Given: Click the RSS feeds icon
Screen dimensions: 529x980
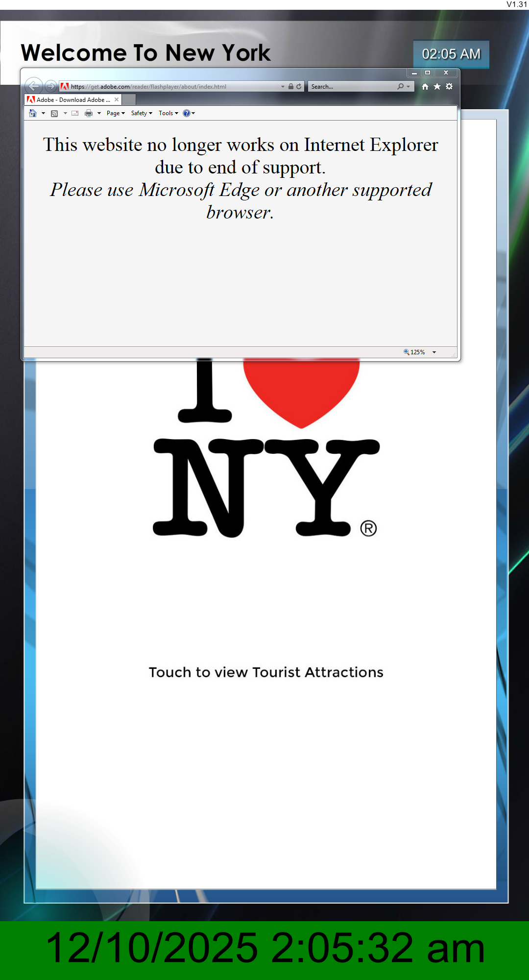Looking at the screenshot, I should [54, 113].
